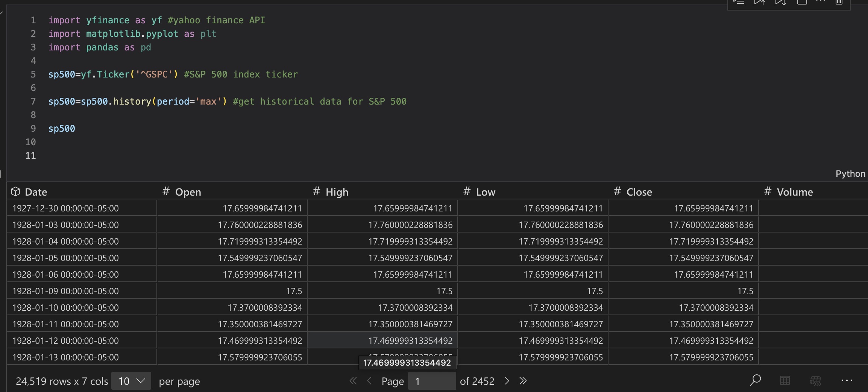The height and width of the screenshot is (392, 868).
Task: Click the numeric icon of the Volume column
Action: (x=768, y=191)
